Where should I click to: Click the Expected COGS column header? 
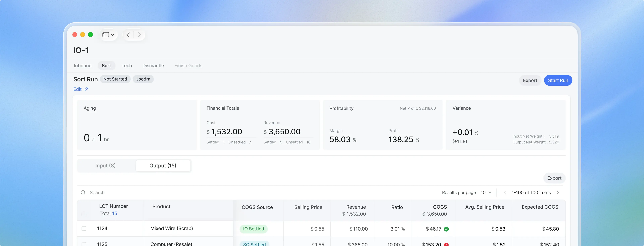(540, 207)
